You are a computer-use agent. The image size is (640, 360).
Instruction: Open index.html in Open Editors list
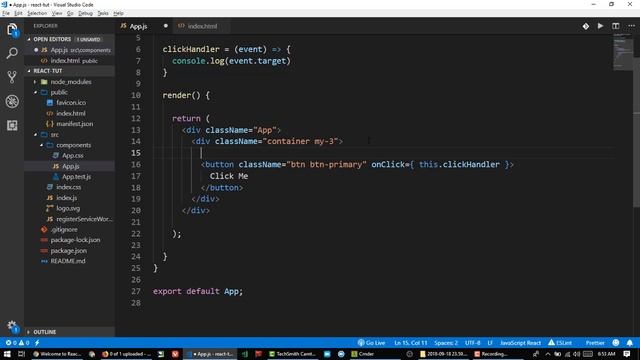69,60
